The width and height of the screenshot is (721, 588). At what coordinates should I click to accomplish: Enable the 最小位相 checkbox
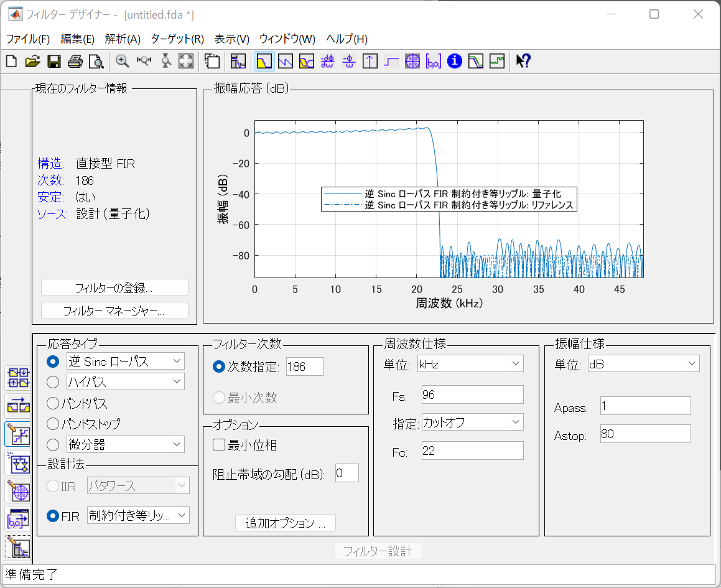pos(219,445)
